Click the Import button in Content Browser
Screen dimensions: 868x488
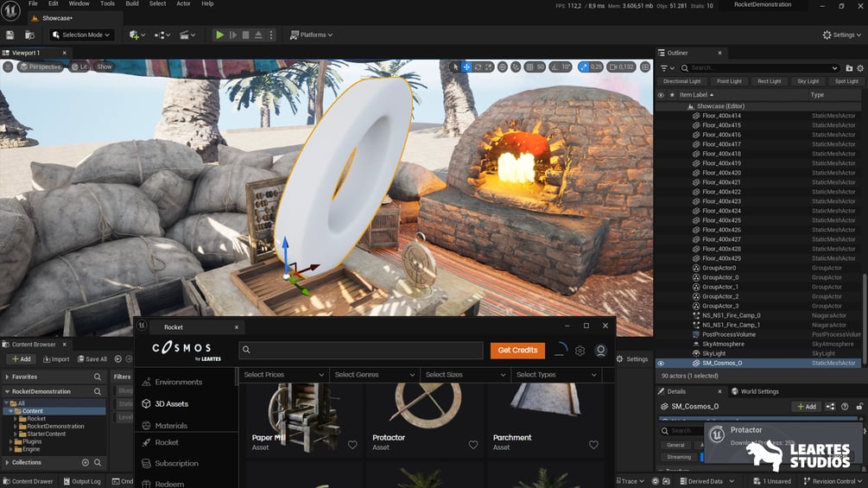[56, 359]
